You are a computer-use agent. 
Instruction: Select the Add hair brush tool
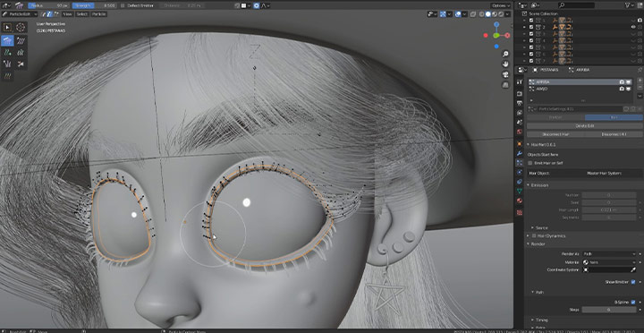click(x=7, y=52)
